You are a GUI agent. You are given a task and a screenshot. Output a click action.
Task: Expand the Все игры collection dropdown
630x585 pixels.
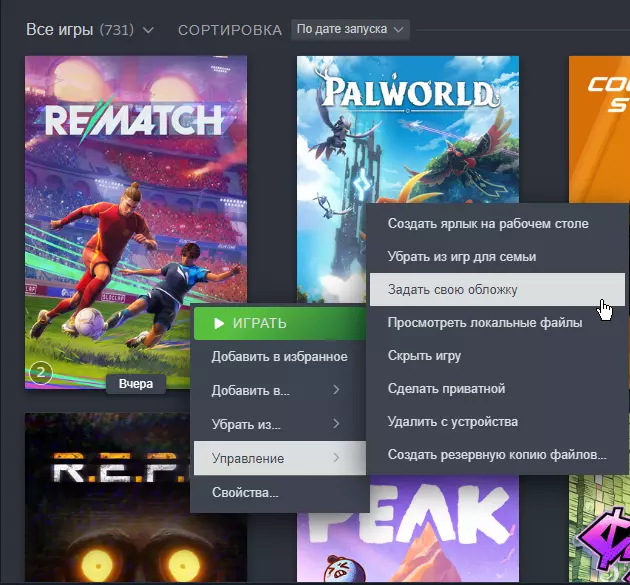(x=90, y=30)
